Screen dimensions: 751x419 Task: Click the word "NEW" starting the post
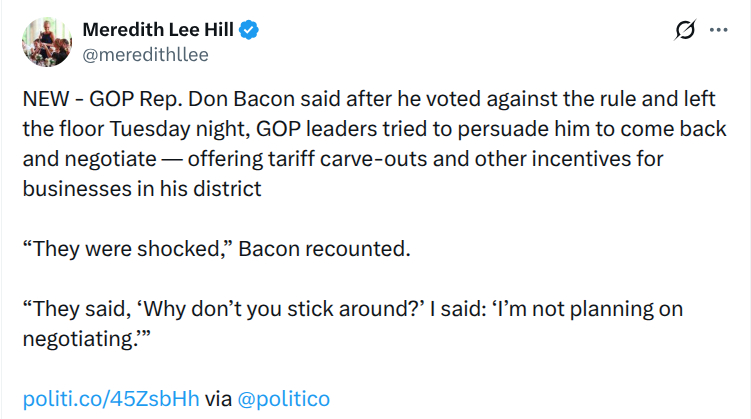point(43,101)
